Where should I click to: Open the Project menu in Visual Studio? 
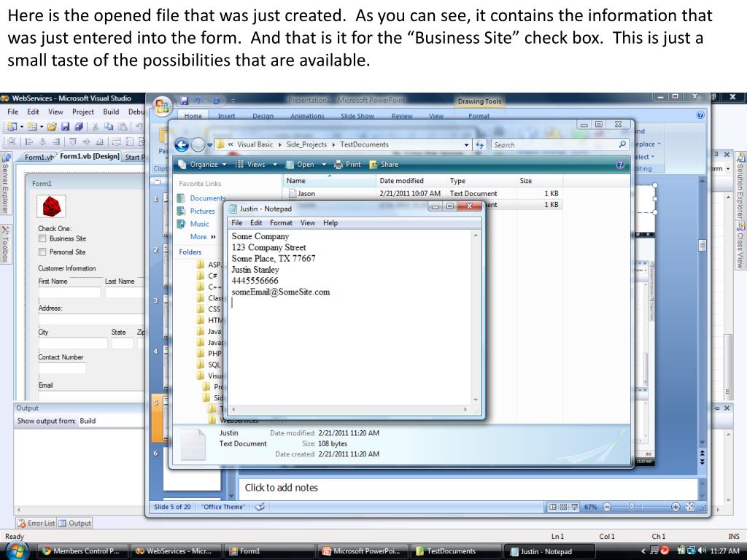[83, 112]
